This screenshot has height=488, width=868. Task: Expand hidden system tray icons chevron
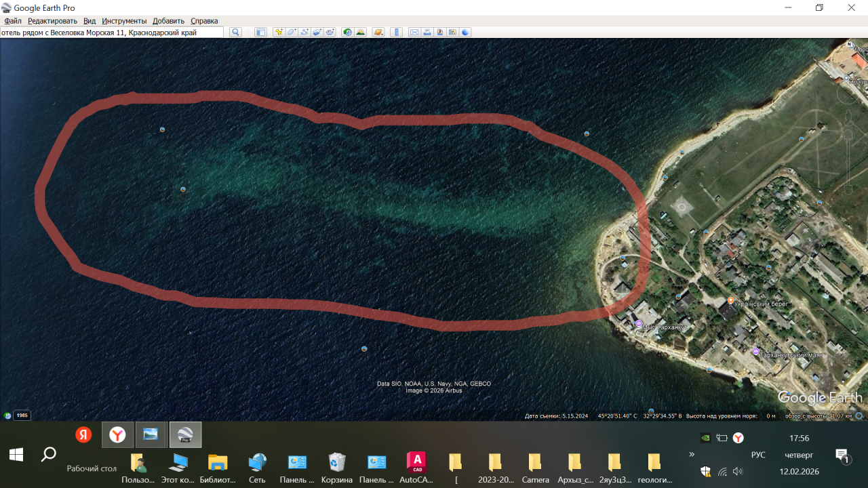(692, 455)
